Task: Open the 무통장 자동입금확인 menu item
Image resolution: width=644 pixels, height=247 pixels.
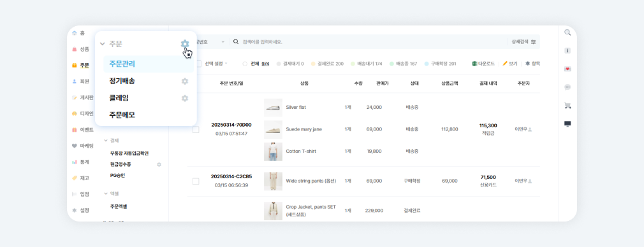Action: (x=129, y=153)
